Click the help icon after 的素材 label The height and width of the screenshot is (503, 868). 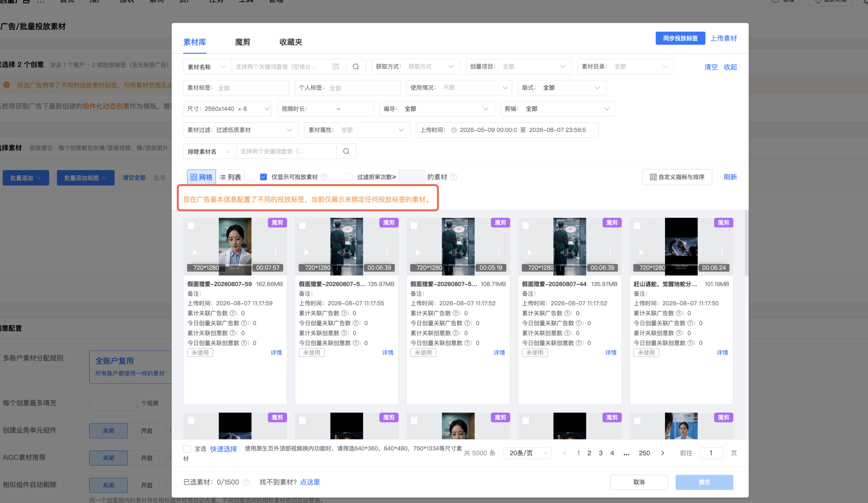coord(453,177)
